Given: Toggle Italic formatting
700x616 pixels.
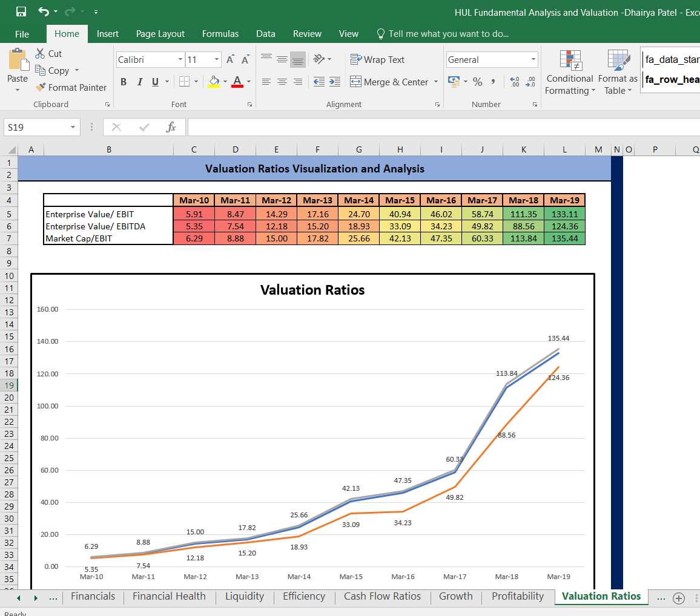Looking at the screenshot, I should (x=140, y=82).
